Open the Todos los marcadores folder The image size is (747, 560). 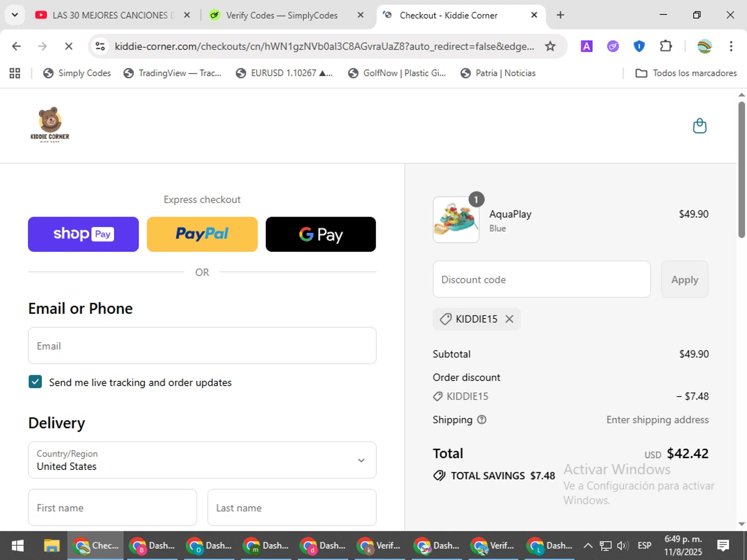tap(686, 73)
